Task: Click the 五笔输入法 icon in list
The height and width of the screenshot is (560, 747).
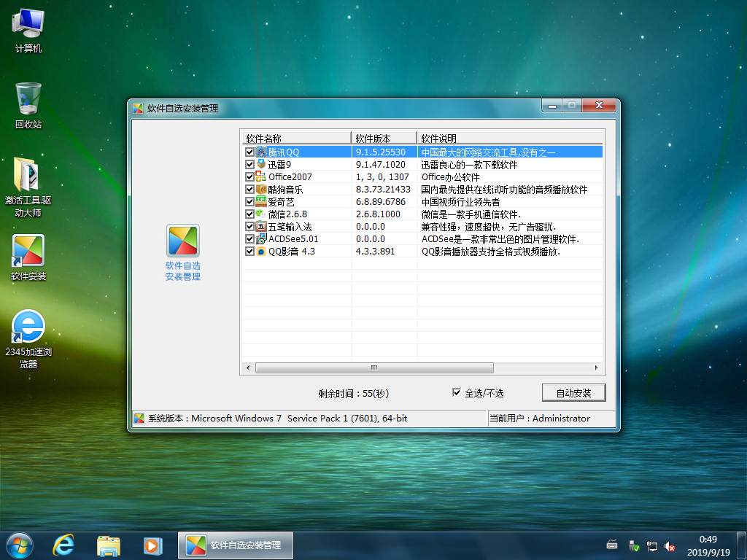Action: coord(261,226)
